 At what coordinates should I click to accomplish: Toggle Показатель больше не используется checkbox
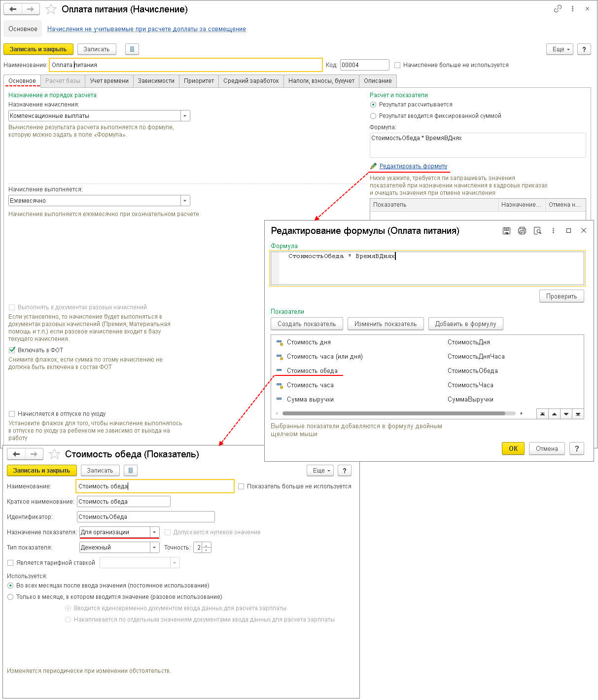coord(241,486)
